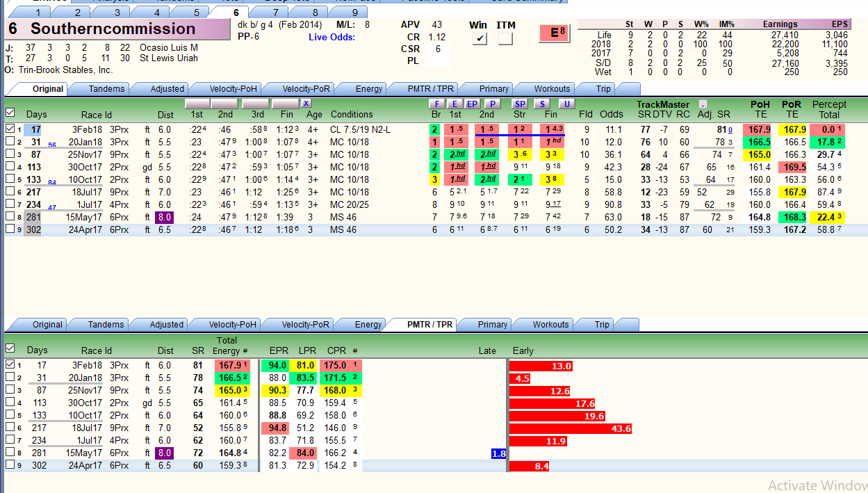Click the blank button above the 2nd column
868x493 pixels.
[x=225, y=104]
